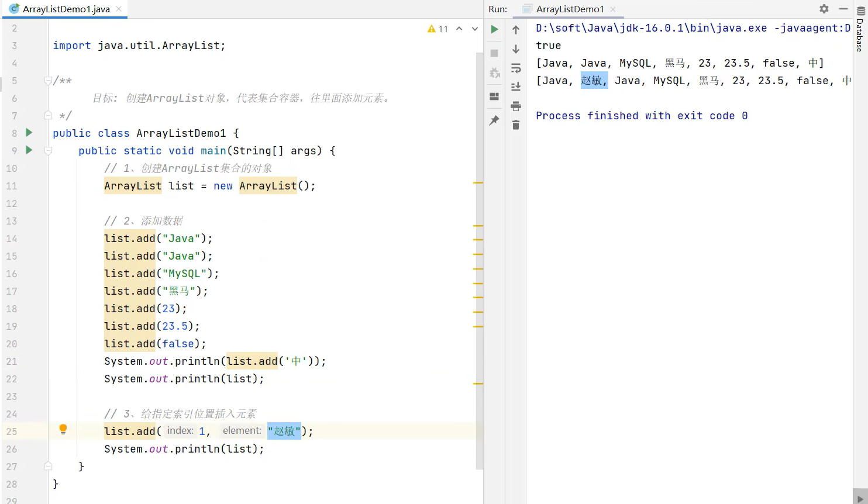
Task: Clear console output with the trash icon
Action: coord(516,125)
